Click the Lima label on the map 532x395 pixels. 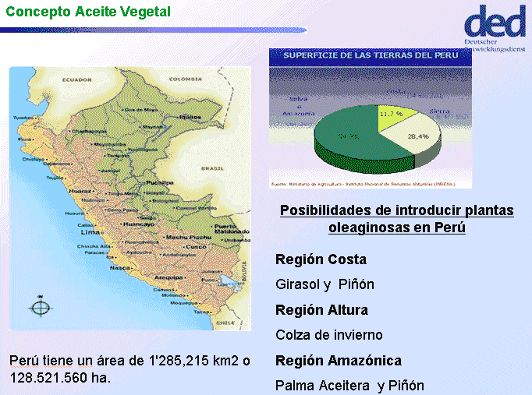click(90, 232)
